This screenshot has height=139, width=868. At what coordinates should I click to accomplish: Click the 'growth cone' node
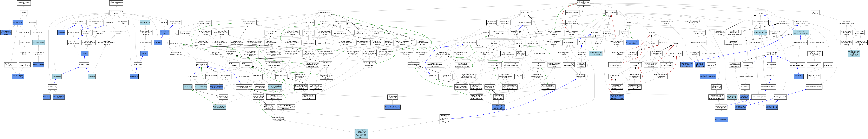pos(134,76)
